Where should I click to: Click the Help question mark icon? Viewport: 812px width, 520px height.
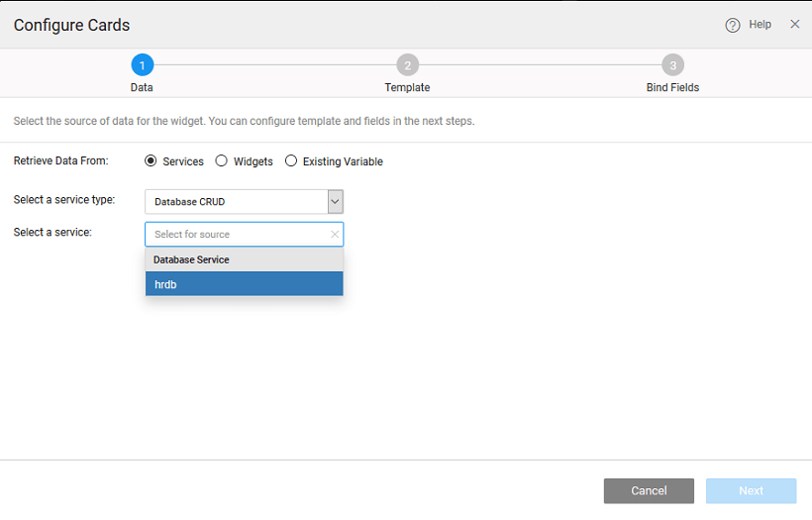click(733, 25)
